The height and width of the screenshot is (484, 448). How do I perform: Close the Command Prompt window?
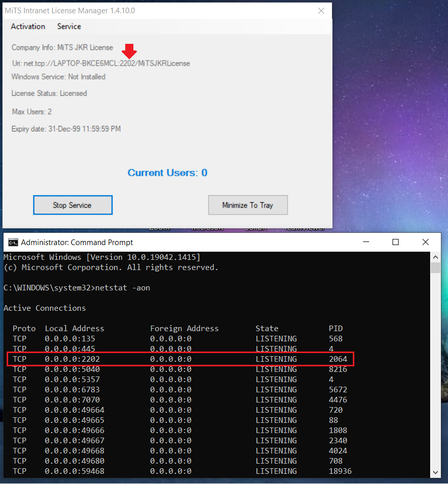coord(426,243)
